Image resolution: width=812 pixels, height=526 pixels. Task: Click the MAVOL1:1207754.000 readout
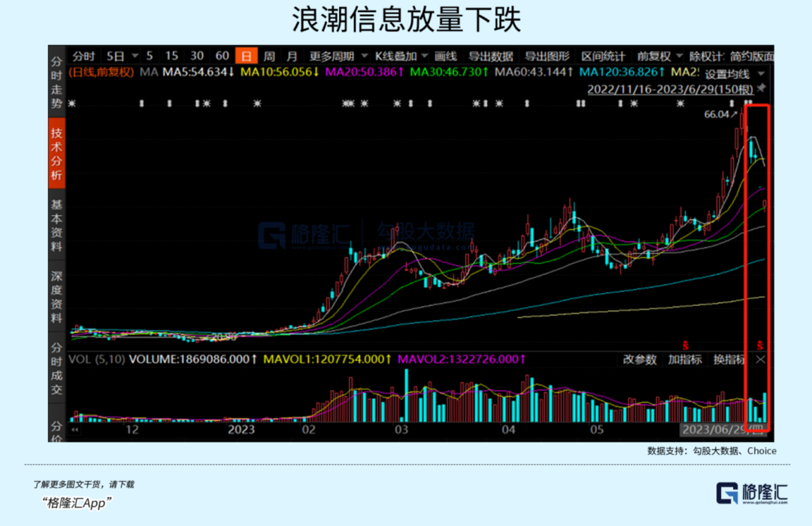[327, 359]
